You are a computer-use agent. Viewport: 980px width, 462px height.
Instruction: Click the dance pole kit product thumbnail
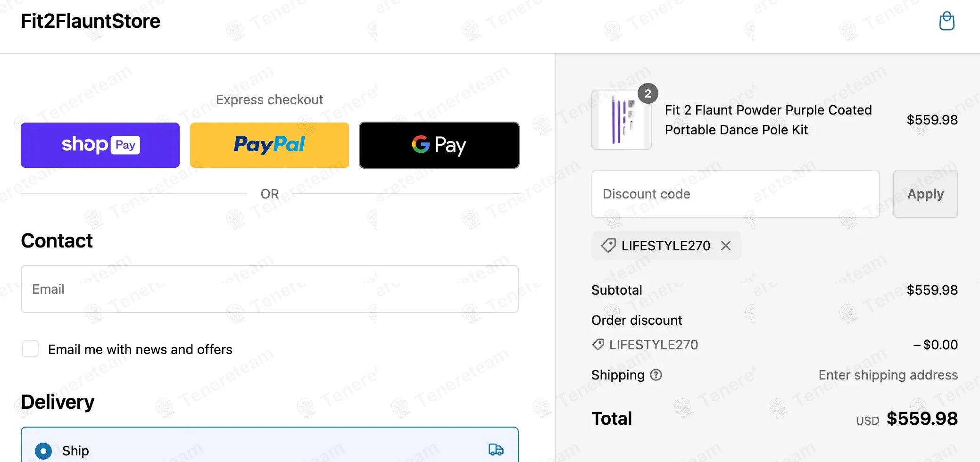point(621,120)
